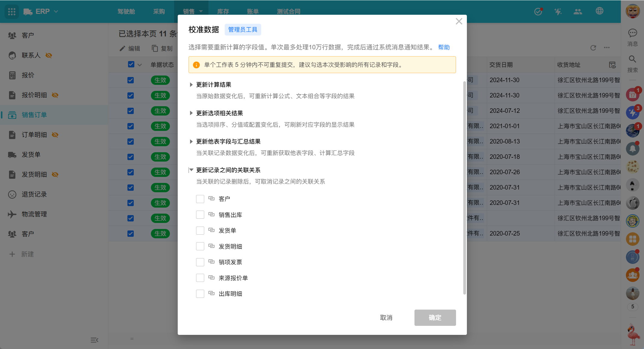Click the 复制 copy toolbar item
This screenshot has width=644, height=349.
tap(162, 48)
